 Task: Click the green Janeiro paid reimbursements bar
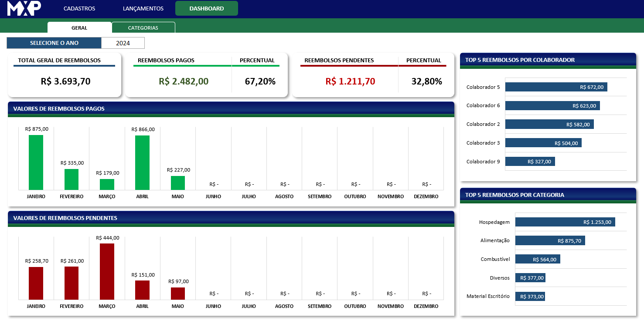tap(36, 162)
